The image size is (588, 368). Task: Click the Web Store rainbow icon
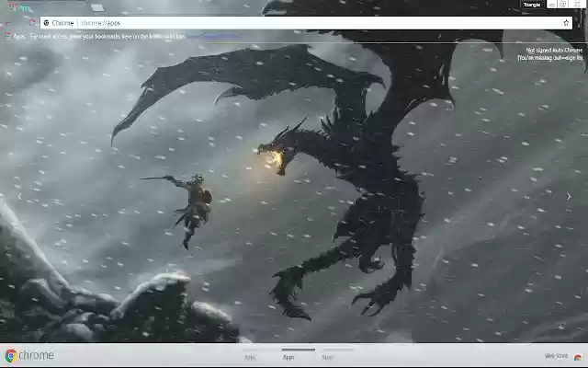[x=578, y=357]
